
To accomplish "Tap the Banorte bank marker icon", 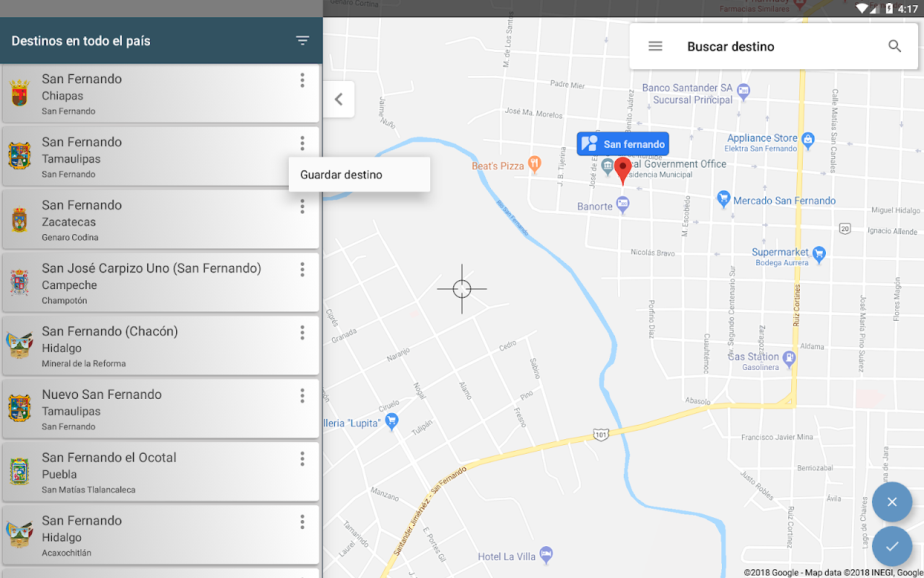I will point(623,207).
